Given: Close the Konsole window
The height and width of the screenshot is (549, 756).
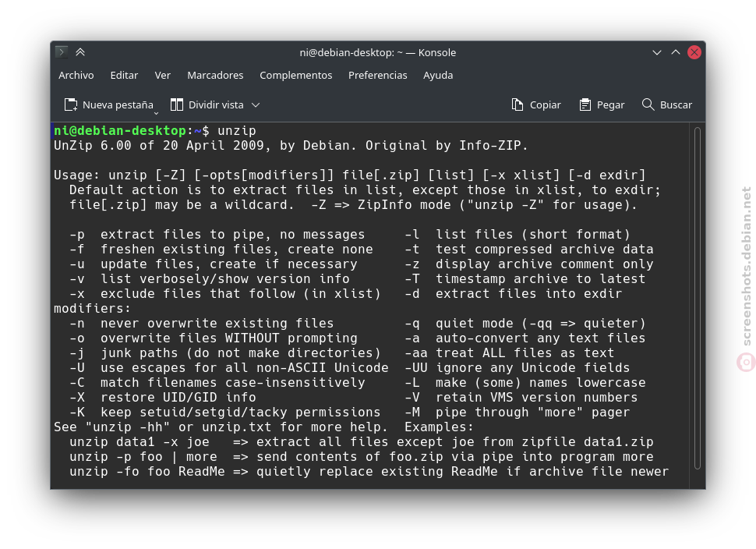Looking at the screenshot, I should coord(694,52).
